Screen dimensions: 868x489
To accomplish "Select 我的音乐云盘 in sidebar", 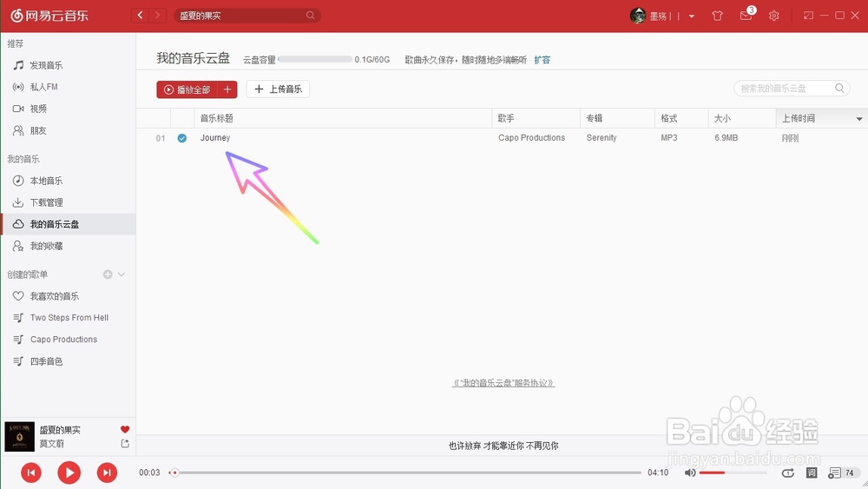I will [x=68, y=224].
